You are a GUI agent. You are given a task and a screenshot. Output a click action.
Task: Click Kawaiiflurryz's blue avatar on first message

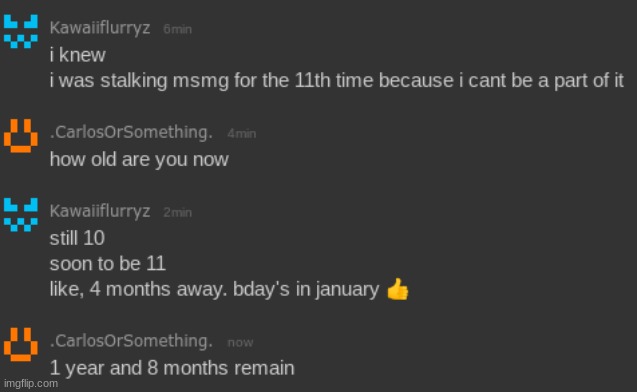click(21, 31)
